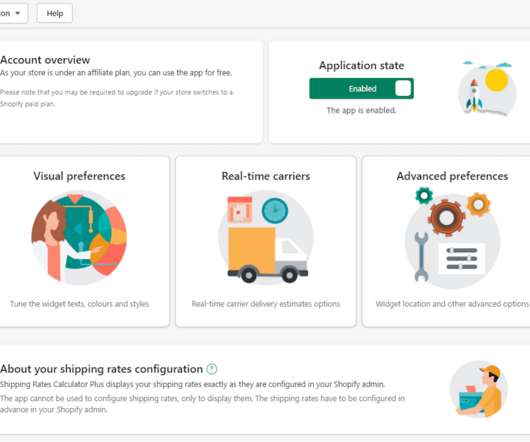Toggle the green Enabled application state switch
This screenshot has height=442, width=530.
point(361,89)
